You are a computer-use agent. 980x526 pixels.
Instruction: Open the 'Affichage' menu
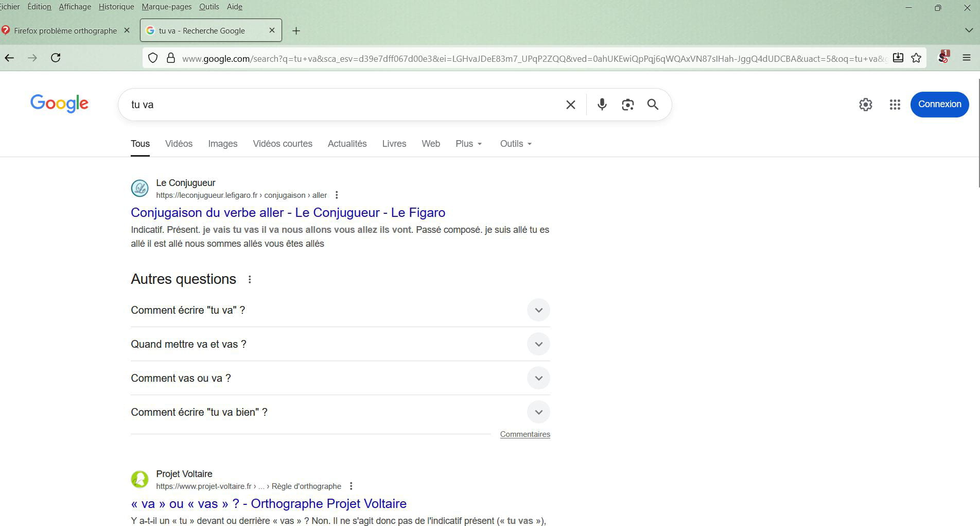(x=75, y=7)
